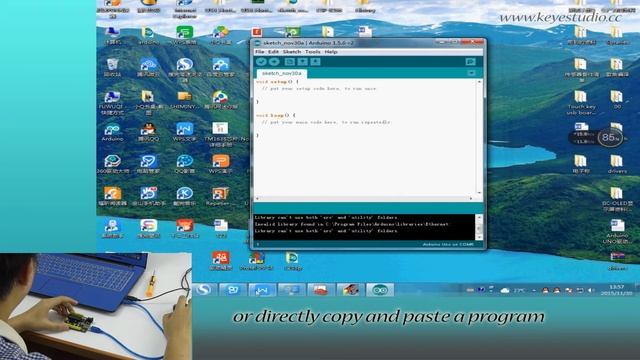640x360 pixels.
Task: Save the sketch with the Save icon
Action: 315,62
